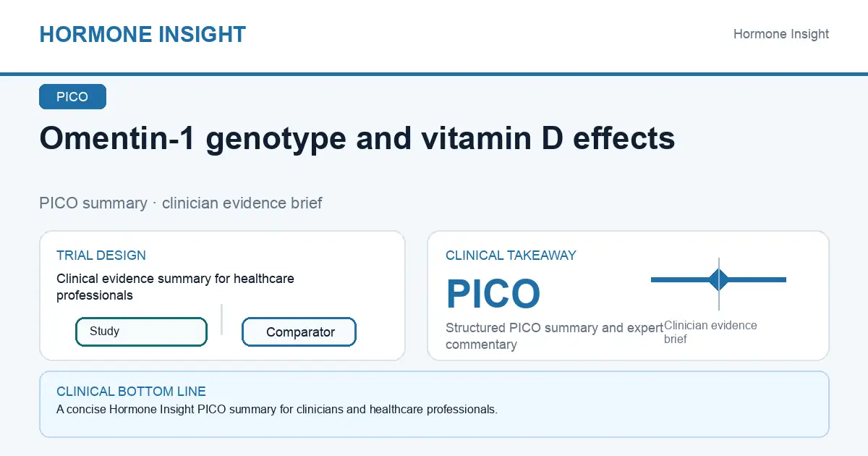This screenshot has width=868, height=456.
Task: Click the TRIAL DESIGN heading
Action: [x=101, y=256]
